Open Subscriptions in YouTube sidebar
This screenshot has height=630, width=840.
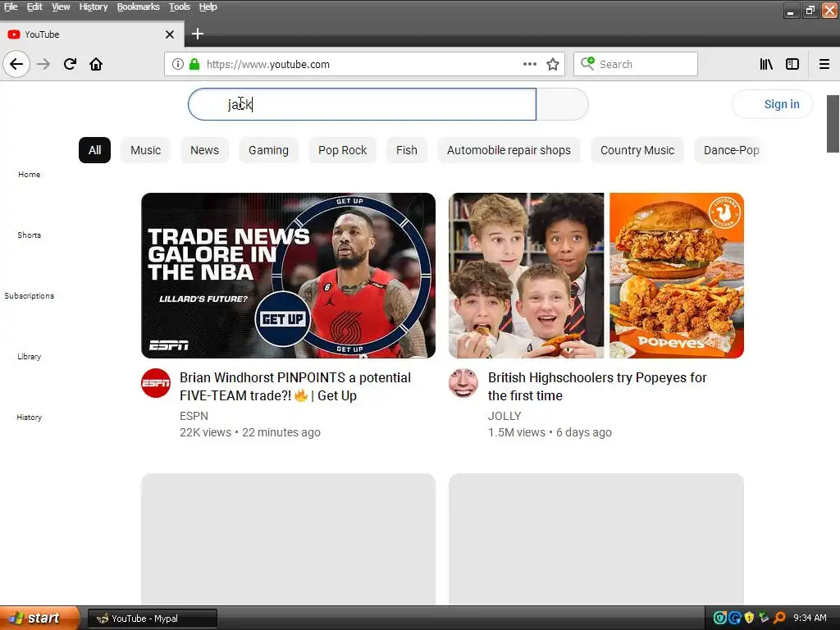[29, 295]
